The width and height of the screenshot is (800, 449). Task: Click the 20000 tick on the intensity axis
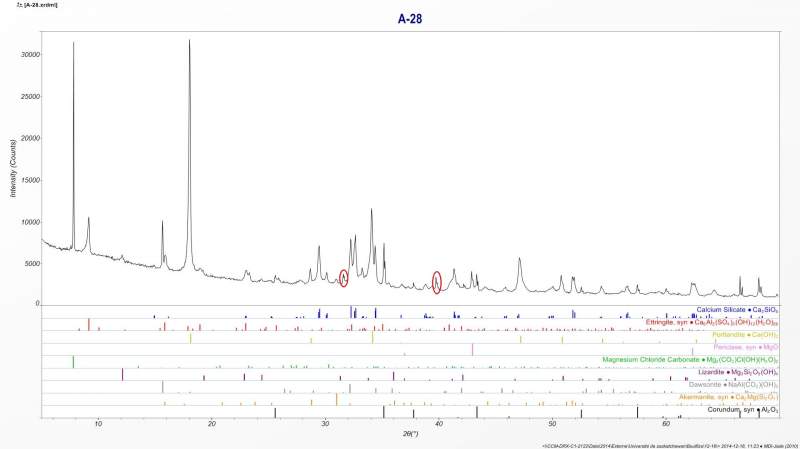(x=31, y=138)
